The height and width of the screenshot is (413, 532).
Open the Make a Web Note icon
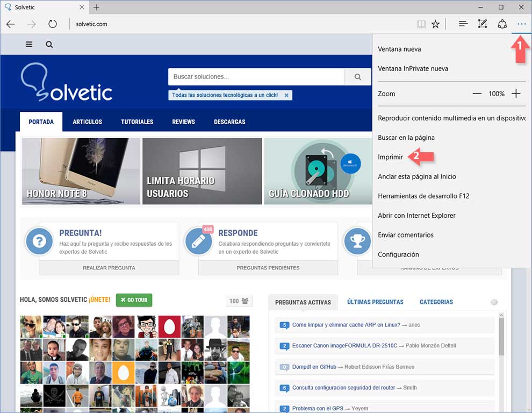tap(483, 24)
